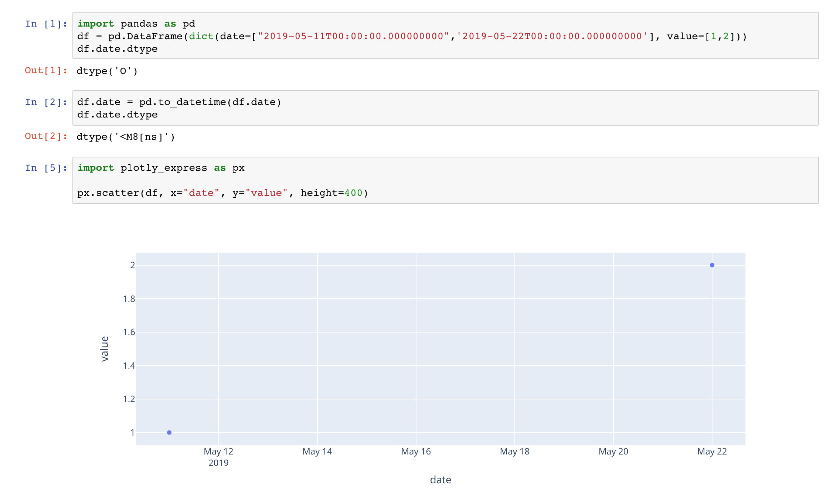
Task: Click the y-axis tick label '2'
Action: coord(132,265)
